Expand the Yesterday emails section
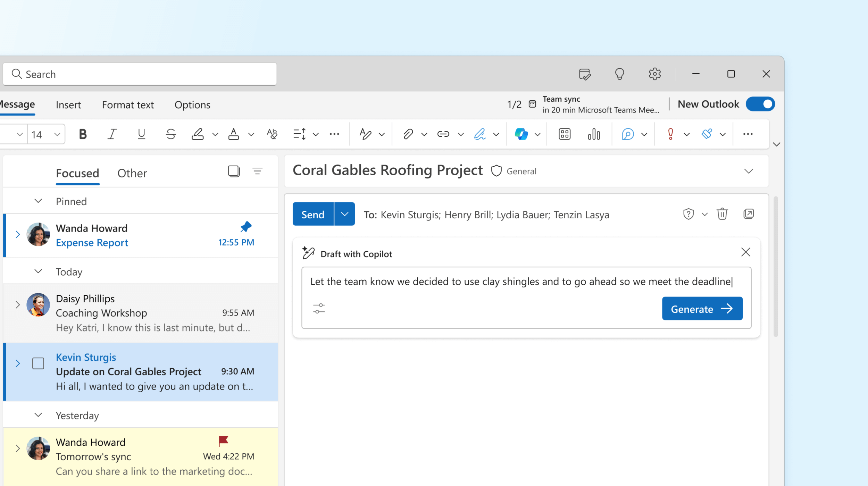The width and height of the screenshot is (868, 486). 38,415
